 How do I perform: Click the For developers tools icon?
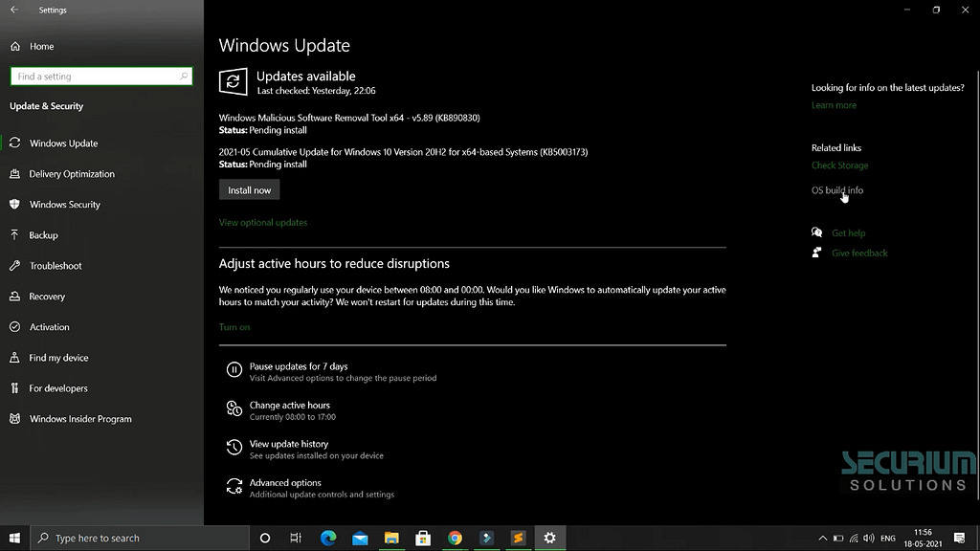15,388
